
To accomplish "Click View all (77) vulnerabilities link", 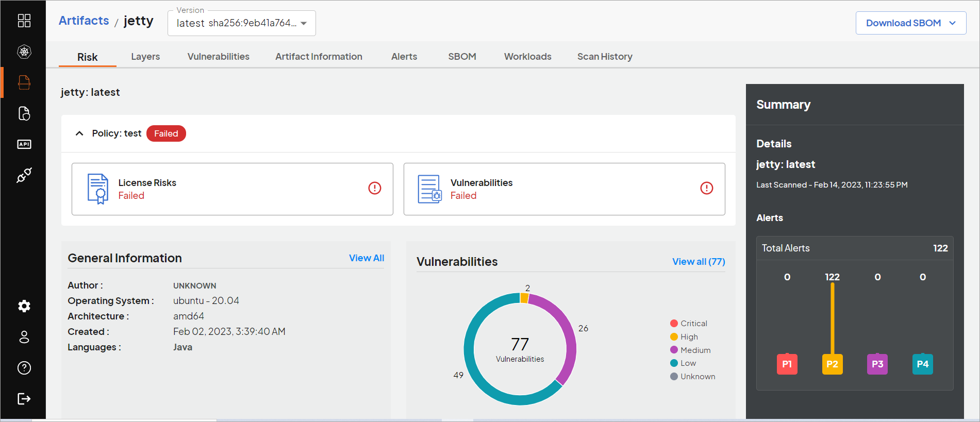I will pos(699,262).
